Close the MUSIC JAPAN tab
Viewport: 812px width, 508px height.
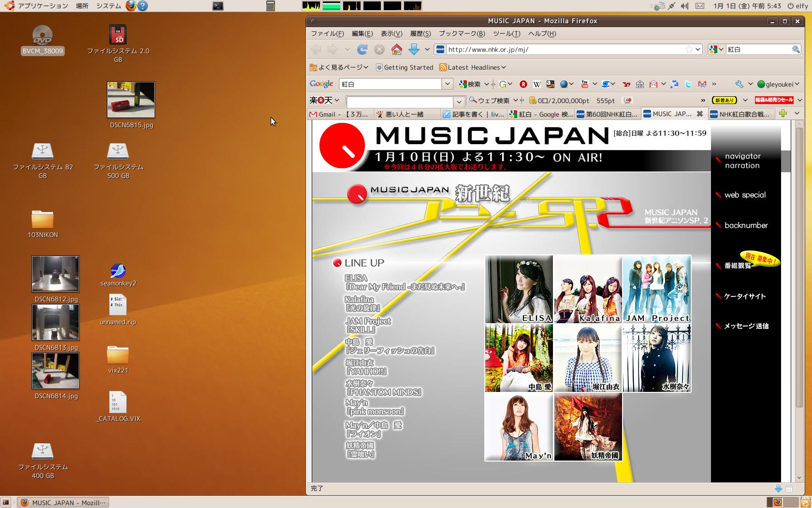[699, 114]
